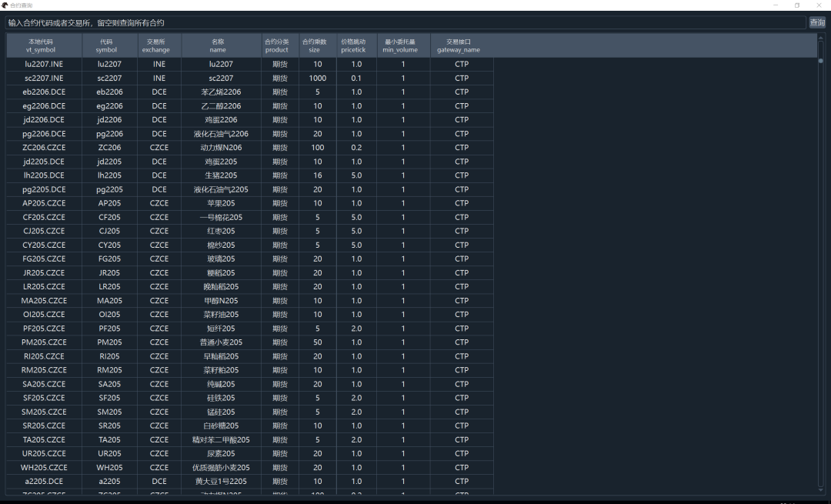Screen dimensions: 831x504
Task: Click pricetick 0.2 in ZC206 row
Action: pos(357,147)
